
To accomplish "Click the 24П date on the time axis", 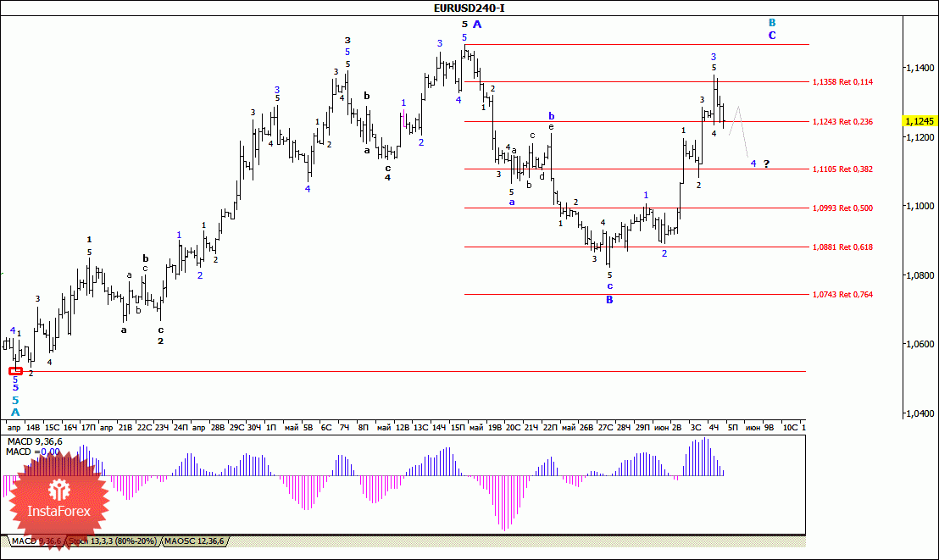I will point(181,428).
